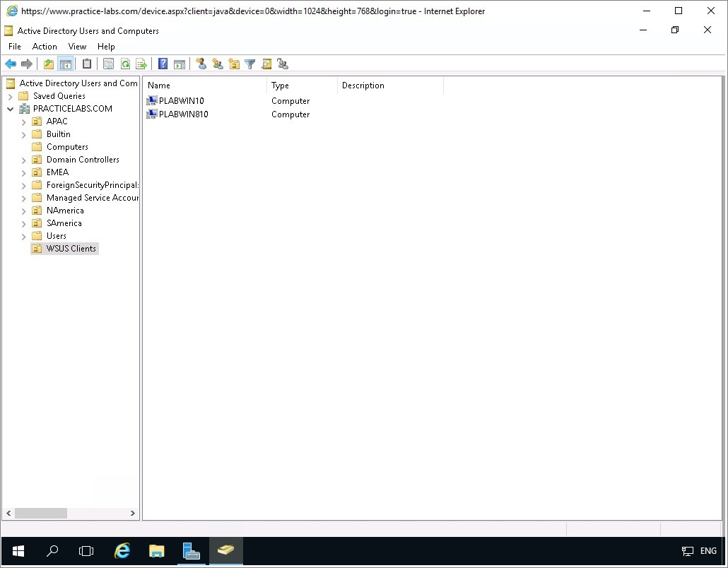This screenshot has width=728, height=568.
Task: Select the PLABWIN10 computer entry
Action: click(181, 101)
